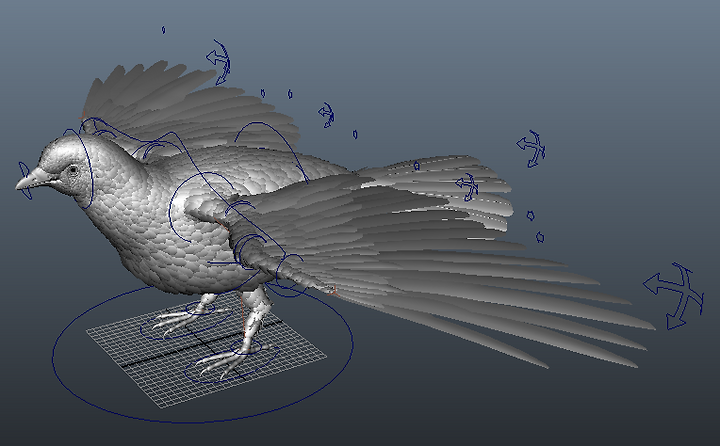The height and width of the screenshot is (446, 720).
Task: Select the small arrow control behind raised wing's tip
Action: coord(326,114)
